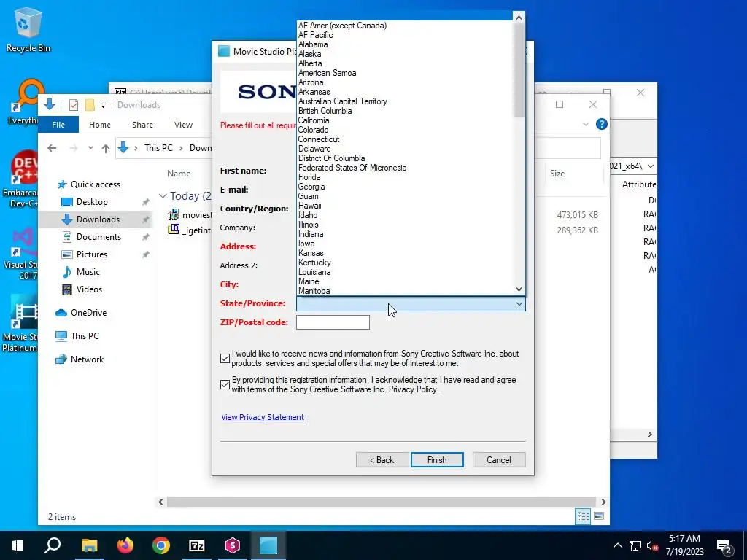Open the pink S app on taskbar
The height and width of the screenshot is (560, 747).
(233, 545)
